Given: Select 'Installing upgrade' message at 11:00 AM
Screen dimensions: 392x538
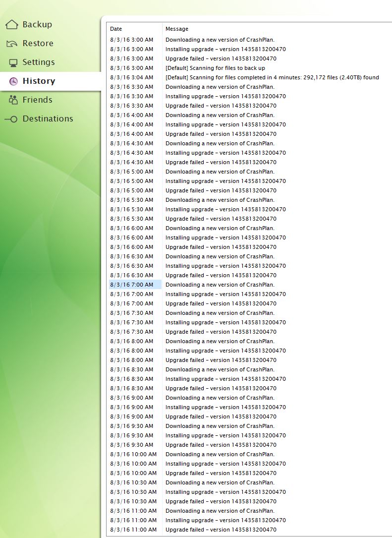Looking at the screenshot, I should 225,520.
